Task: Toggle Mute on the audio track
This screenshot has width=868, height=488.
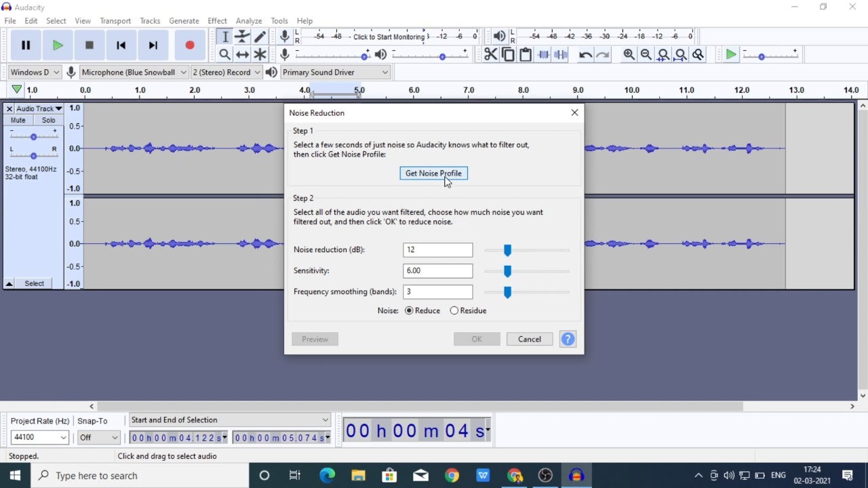Action: pos(18,120)
